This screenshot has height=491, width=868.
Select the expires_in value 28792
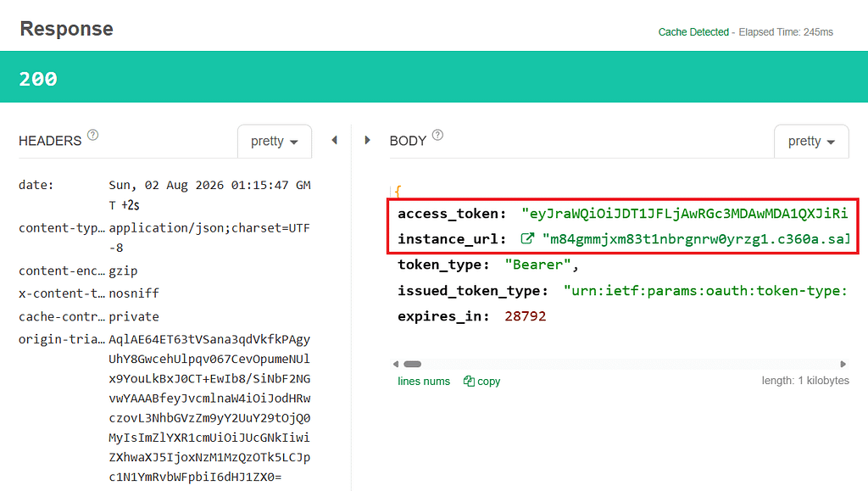[x=526, y=316]
